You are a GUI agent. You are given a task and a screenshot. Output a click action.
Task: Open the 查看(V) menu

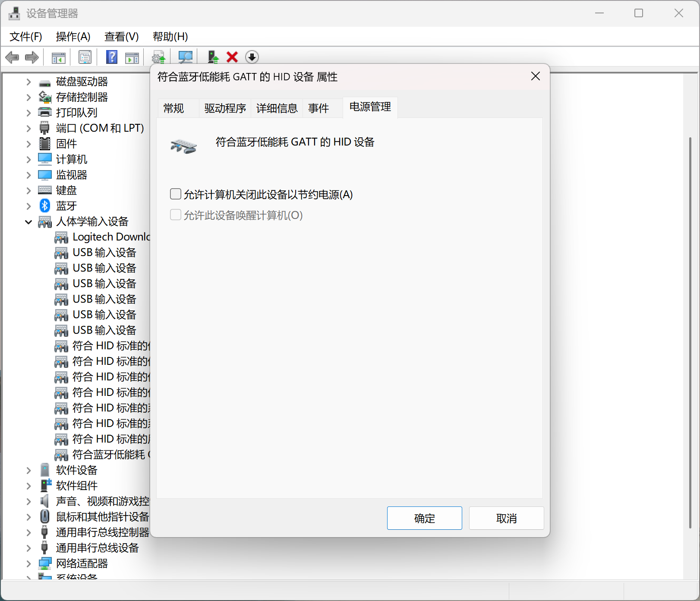(x=121, y=37)
